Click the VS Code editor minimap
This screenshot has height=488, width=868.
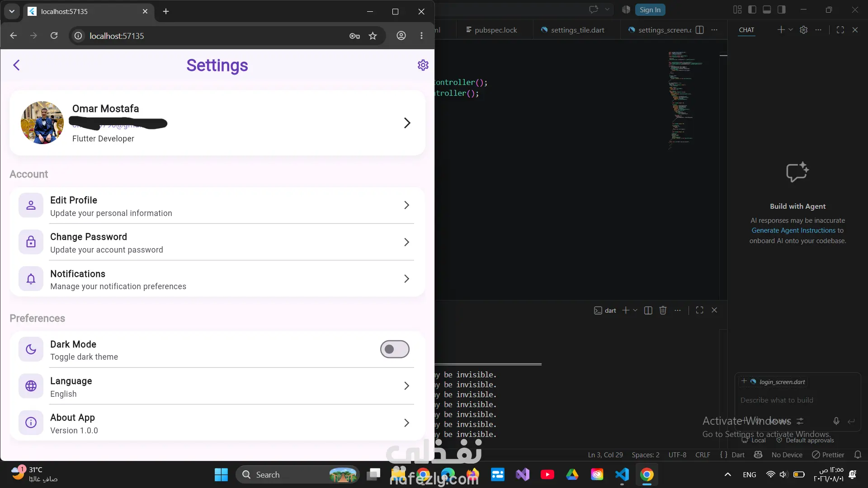685,100
